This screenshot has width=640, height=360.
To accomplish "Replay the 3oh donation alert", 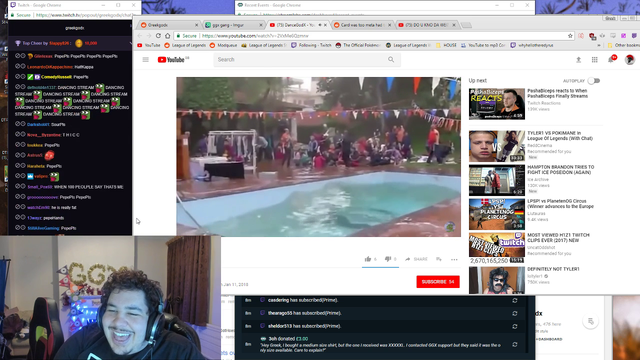I will tap(515, 344).
